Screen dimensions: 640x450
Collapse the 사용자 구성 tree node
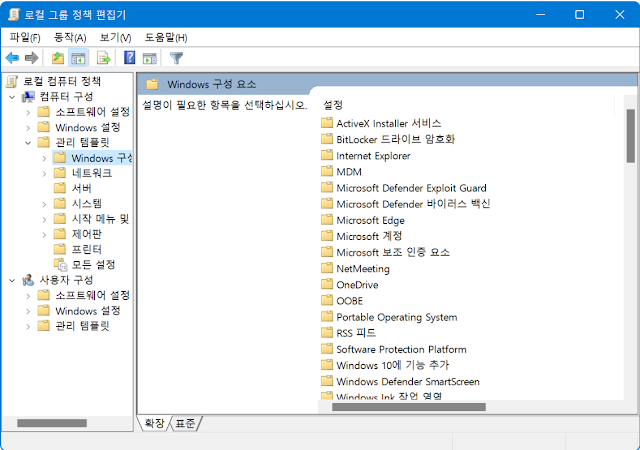[x=12, y=281]
